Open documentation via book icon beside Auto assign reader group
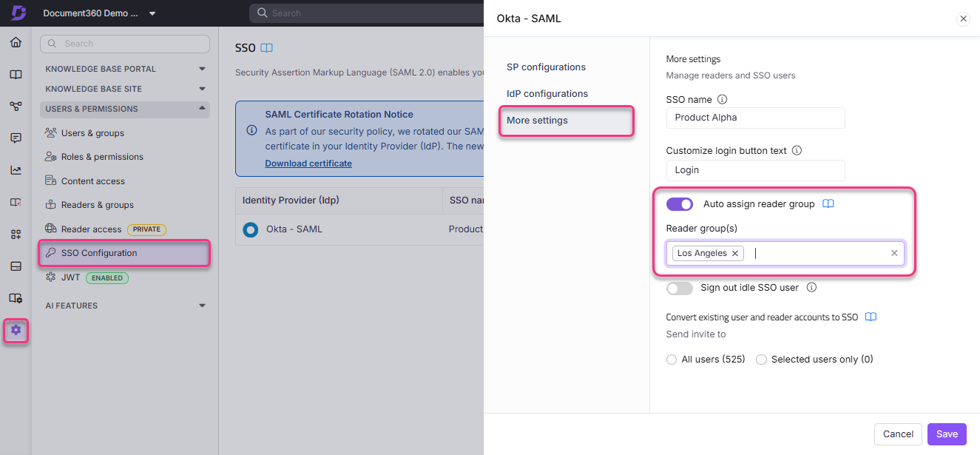 tap(828, 203)
